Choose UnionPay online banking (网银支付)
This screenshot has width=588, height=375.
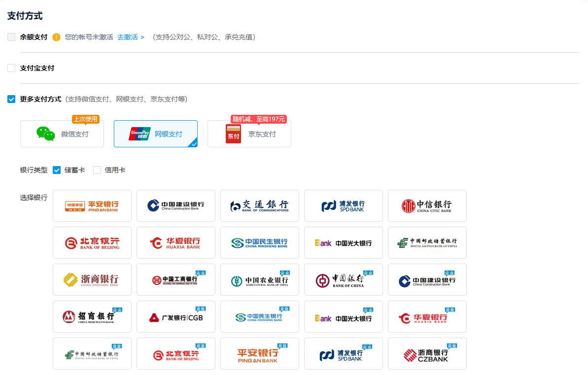(155, 134)
